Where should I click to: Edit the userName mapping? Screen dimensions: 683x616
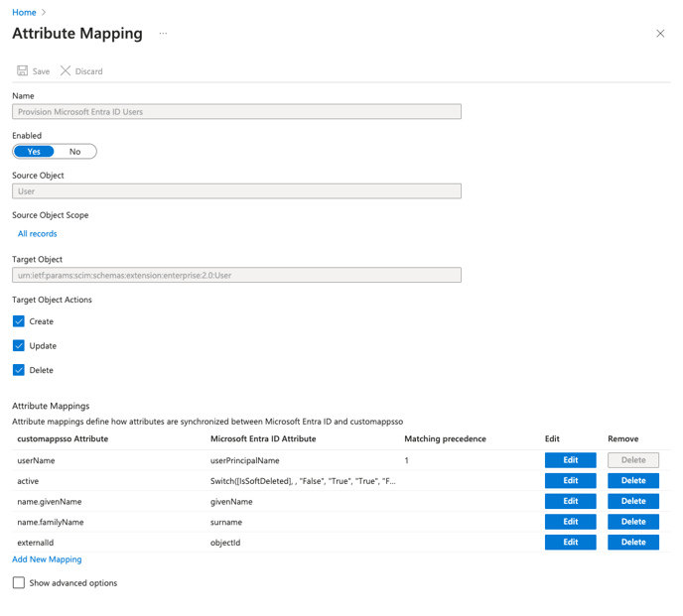(570, 460)
